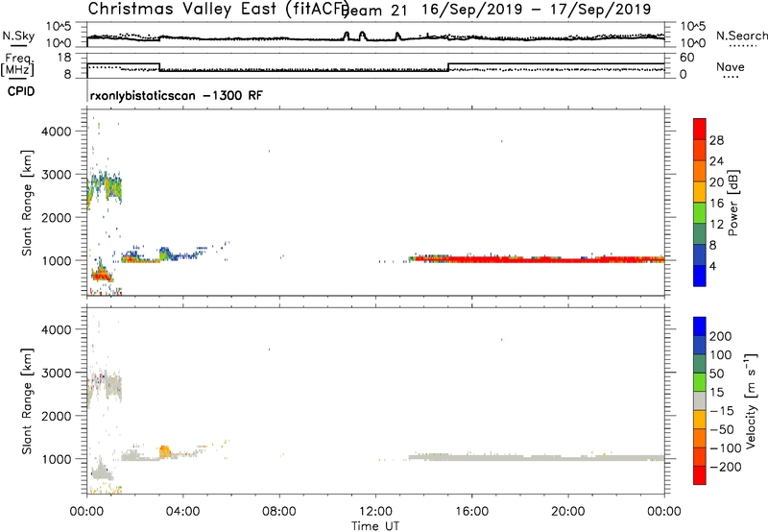
Task: Pick the blue segment below 4 dB on Power colorbar
Action: pyautogui.click(x=700, y=276)
